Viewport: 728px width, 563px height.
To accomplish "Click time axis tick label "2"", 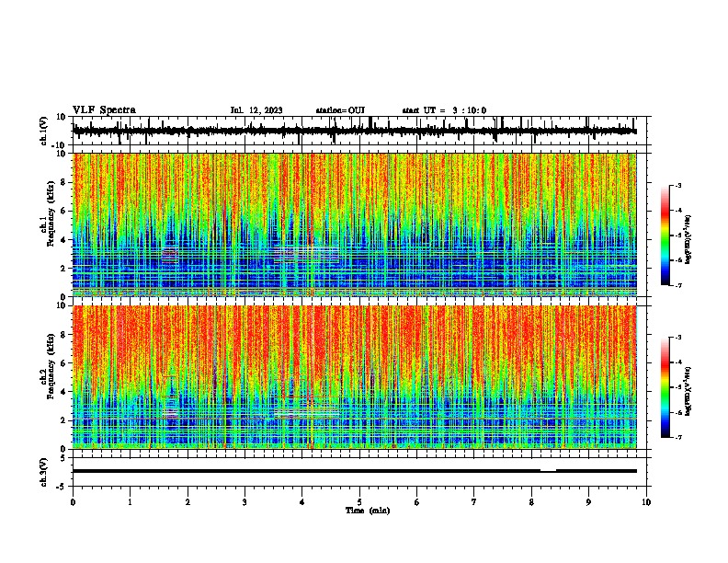I will [x=188, y=502].
